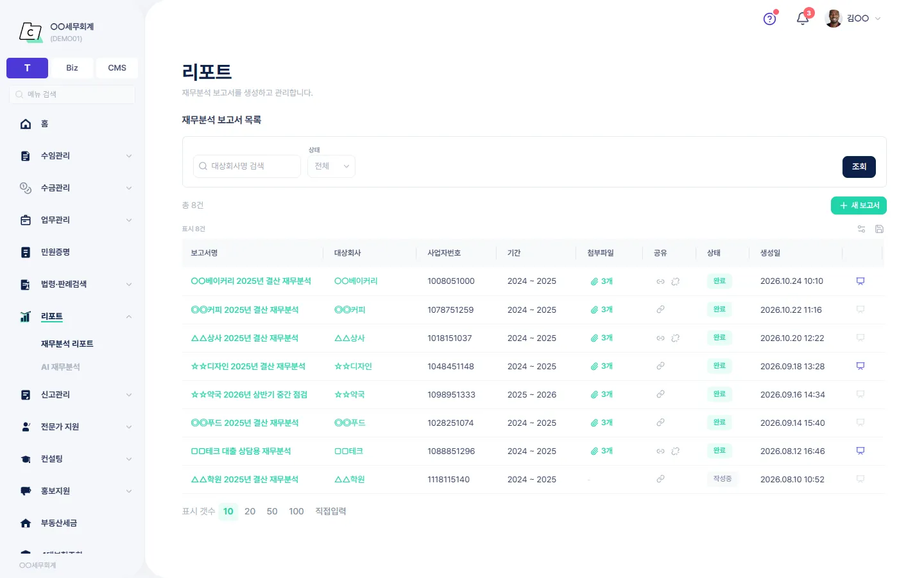Select 100 rows per page

pos(296,511)
